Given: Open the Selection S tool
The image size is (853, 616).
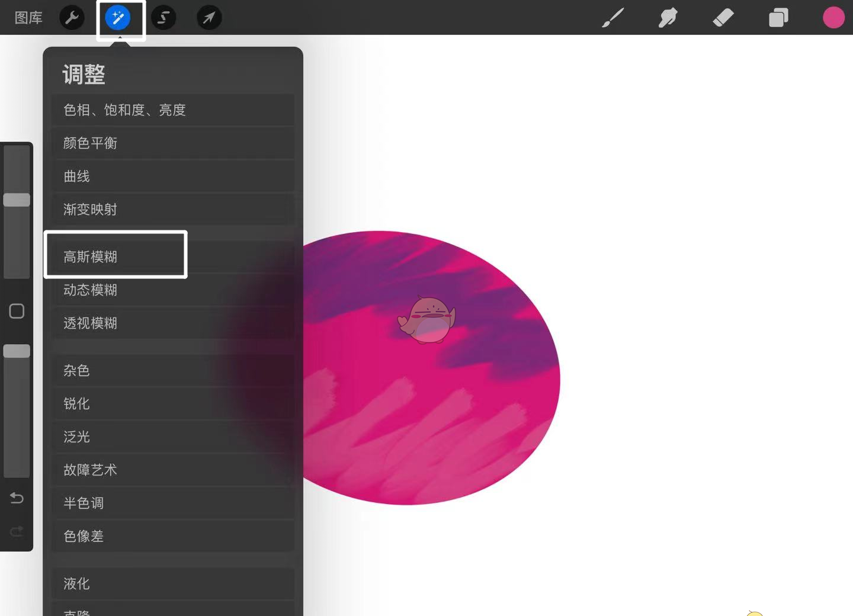Looking at the screenshot, I should click(x=163, y=18).
